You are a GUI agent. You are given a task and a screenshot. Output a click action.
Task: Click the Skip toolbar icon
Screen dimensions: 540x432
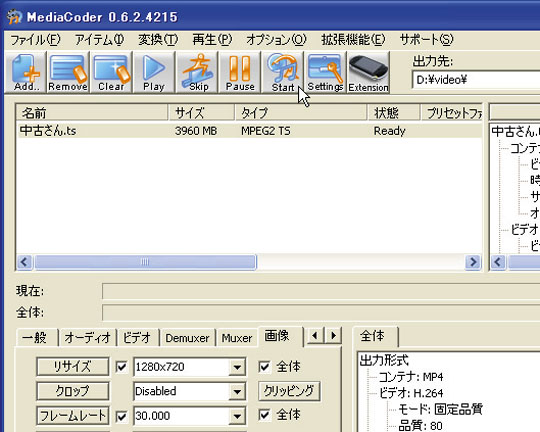[x=197, y=72]
